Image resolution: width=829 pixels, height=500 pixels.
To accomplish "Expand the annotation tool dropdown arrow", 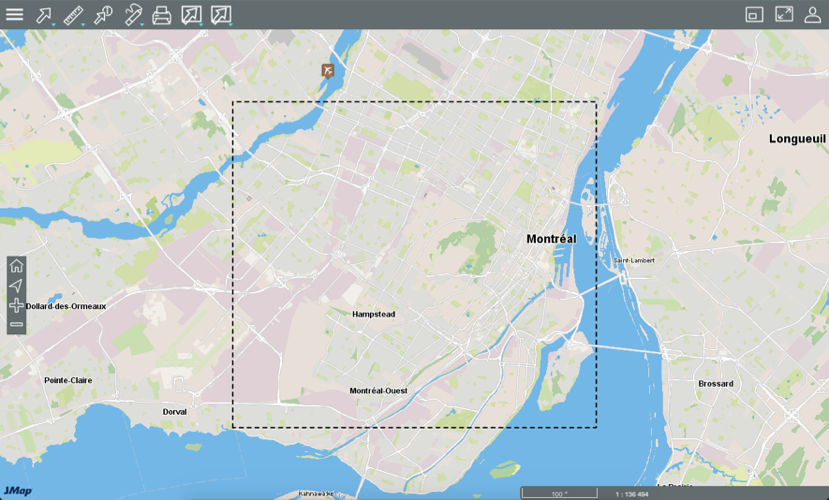I will click(143, 23).
